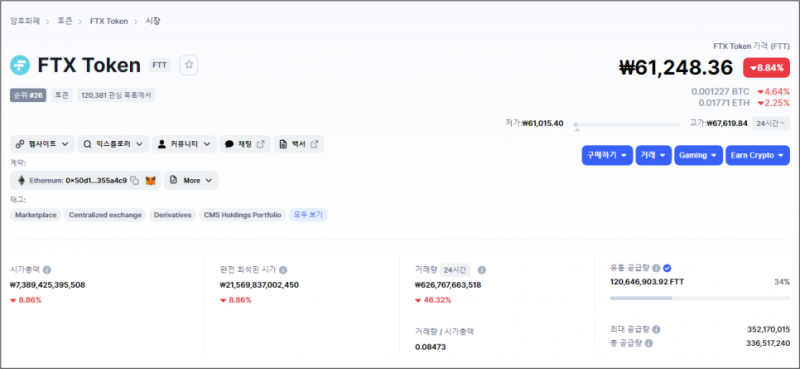
Task: Click the price ₩61,248.36
Action: click(676, 68)
